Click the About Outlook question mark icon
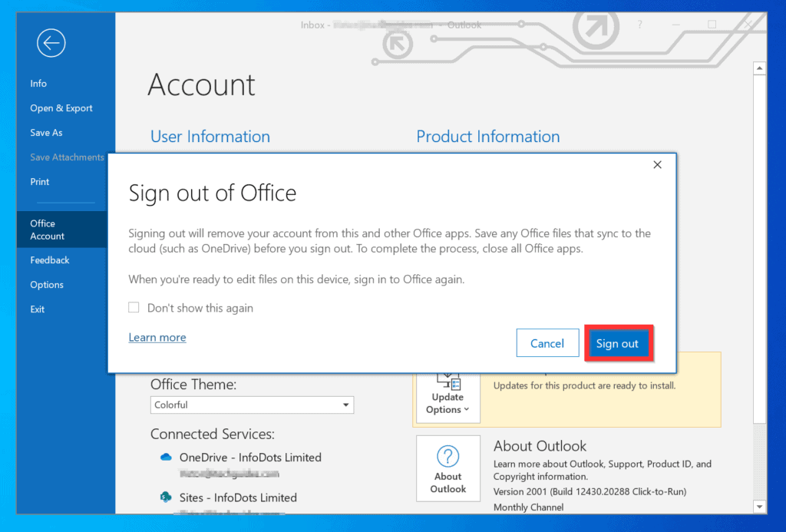 (447, 456)
